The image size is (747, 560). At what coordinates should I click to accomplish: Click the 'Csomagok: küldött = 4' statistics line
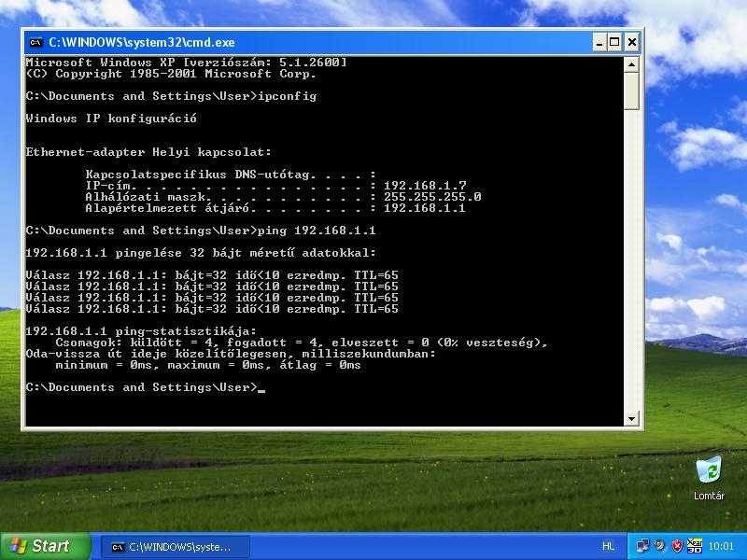pos(302,343)
